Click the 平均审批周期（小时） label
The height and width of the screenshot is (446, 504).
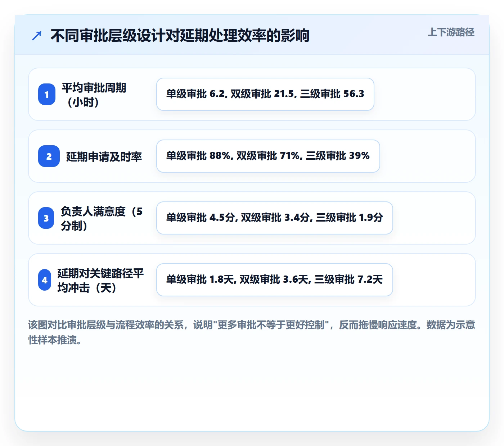[x=94, y=95]
